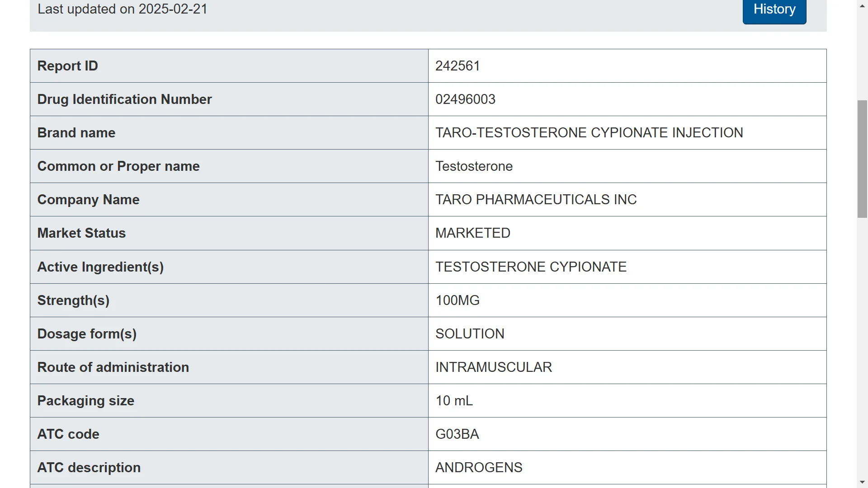This screenshot has width=868, height=488.
Task: Click the Route of administration label
Action: (113, 367)
